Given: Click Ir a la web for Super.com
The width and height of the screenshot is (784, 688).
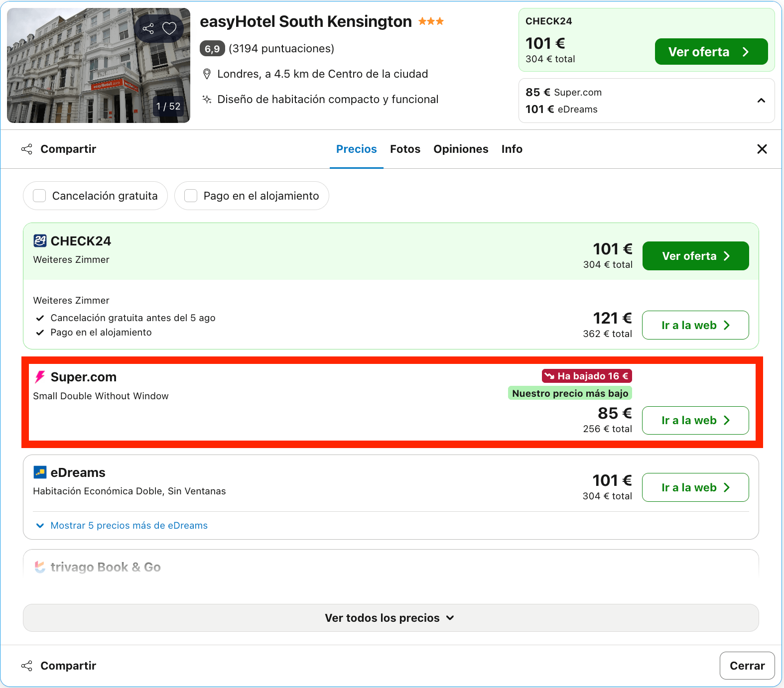Looking at the screenshot, I should click(695, 420).
